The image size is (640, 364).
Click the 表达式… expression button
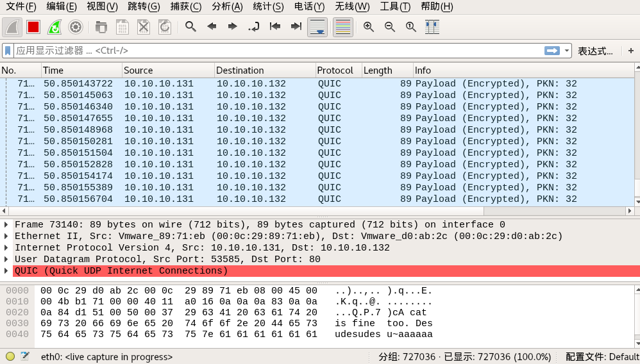[595, 51]
